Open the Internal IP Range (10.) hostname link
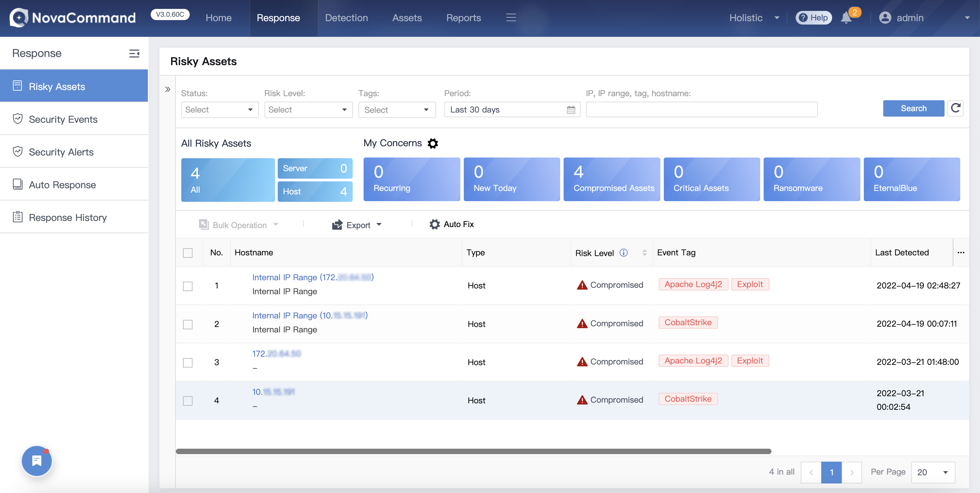 point(309,315)
